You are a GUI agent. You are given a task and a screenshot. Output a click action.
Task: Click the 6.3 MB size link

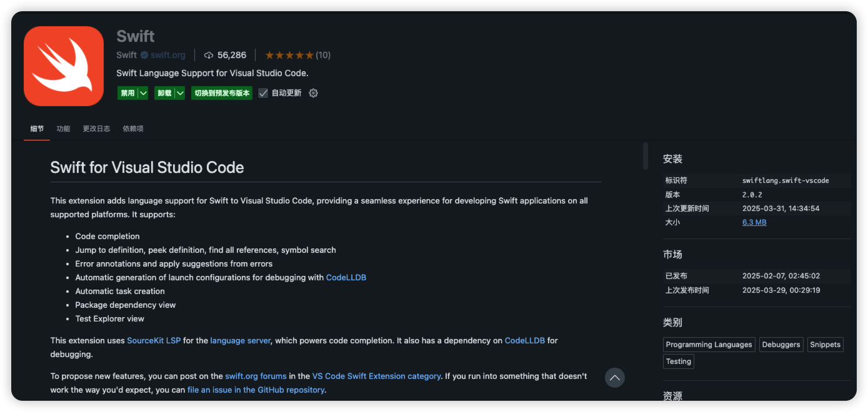[754, 222]
